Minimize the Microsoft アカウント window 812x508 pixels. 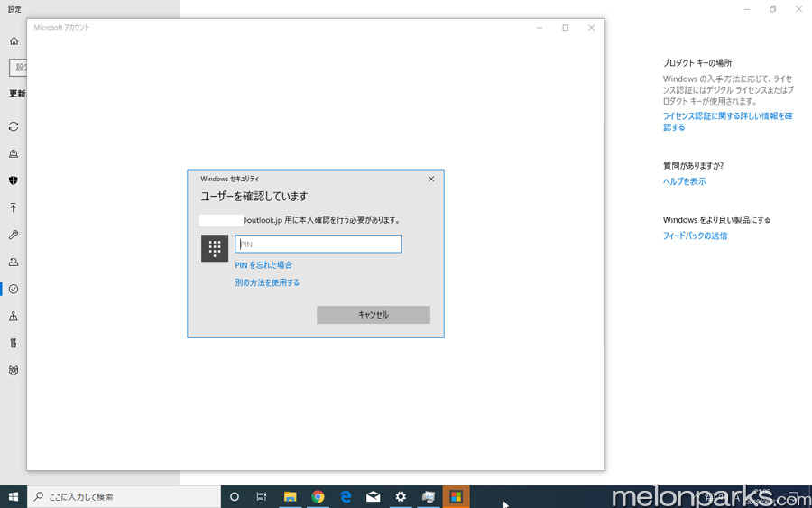coord(540,28)
